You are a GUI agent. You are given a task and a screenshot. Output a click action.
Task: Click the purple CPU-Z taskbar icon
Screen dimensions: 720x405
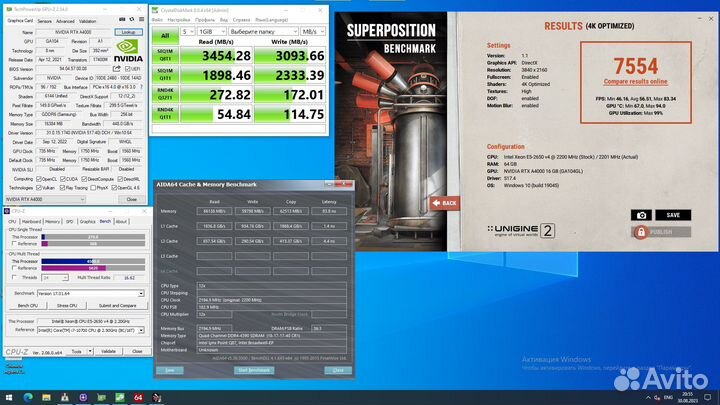(x=83, y=398)
